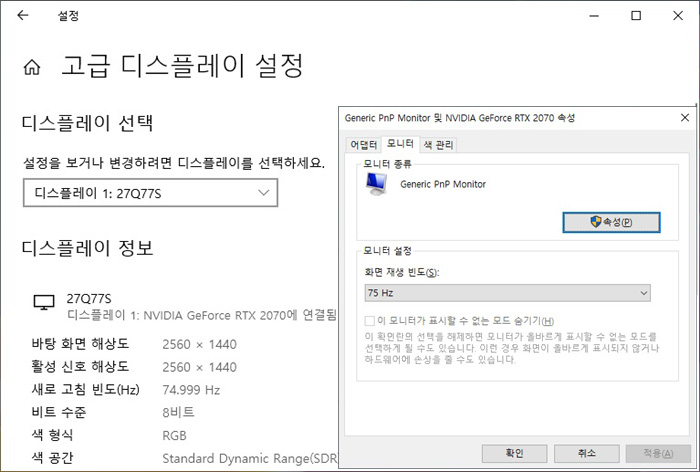Image resolution: width=700 pixels, height=472 pixels.
Task: Switch to the 어댑터 tab
Action: pos(363,144)
